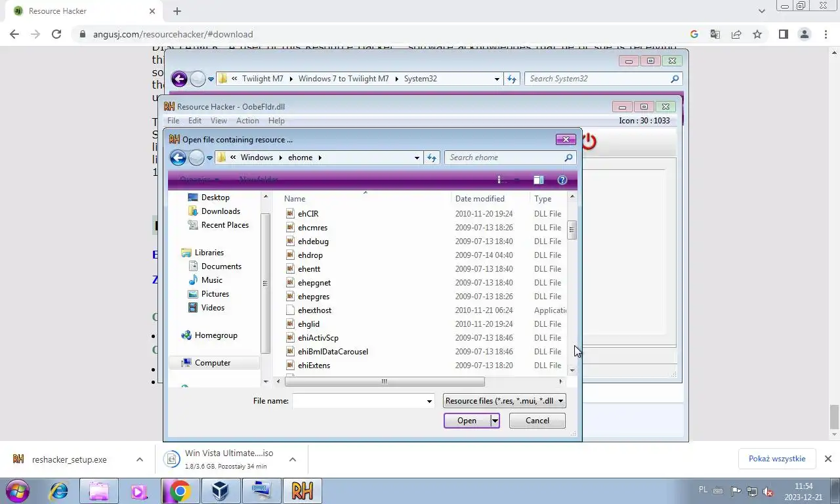
Task: Expand the ehome breadcrumb arrow
Action: [320, 157]
